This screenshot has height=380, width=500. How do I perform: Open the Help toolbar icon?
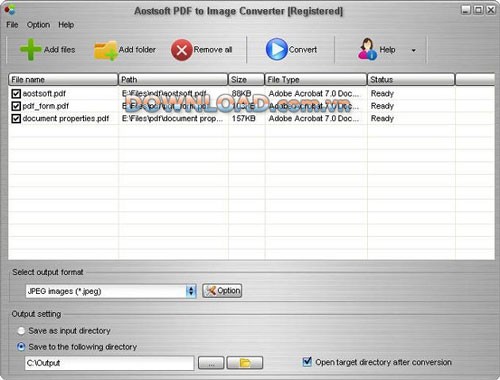[x=367, y=49]
